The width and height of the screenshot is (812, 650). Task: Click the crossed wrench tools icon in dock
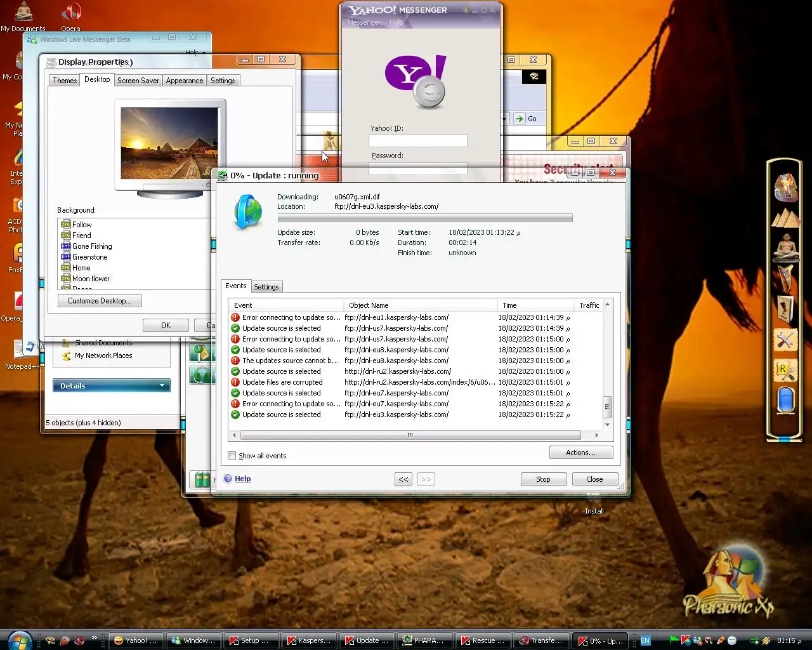point(785,341)
